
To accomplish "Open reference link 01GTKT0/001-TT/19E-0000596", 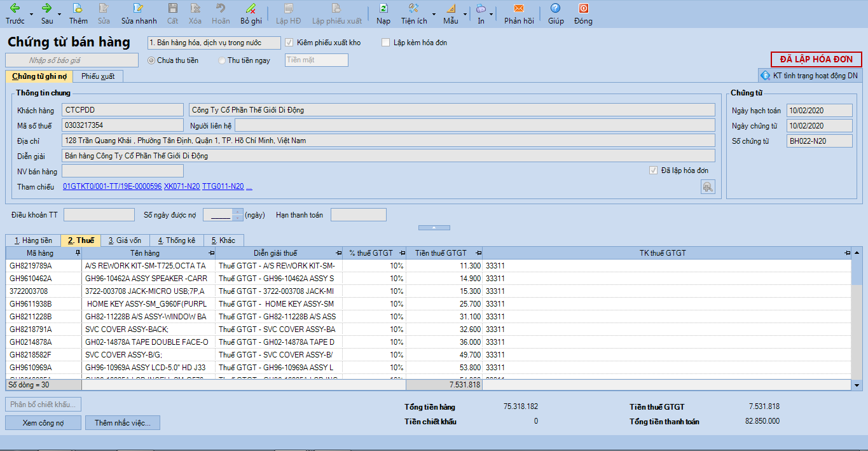I will click(113, 186).
